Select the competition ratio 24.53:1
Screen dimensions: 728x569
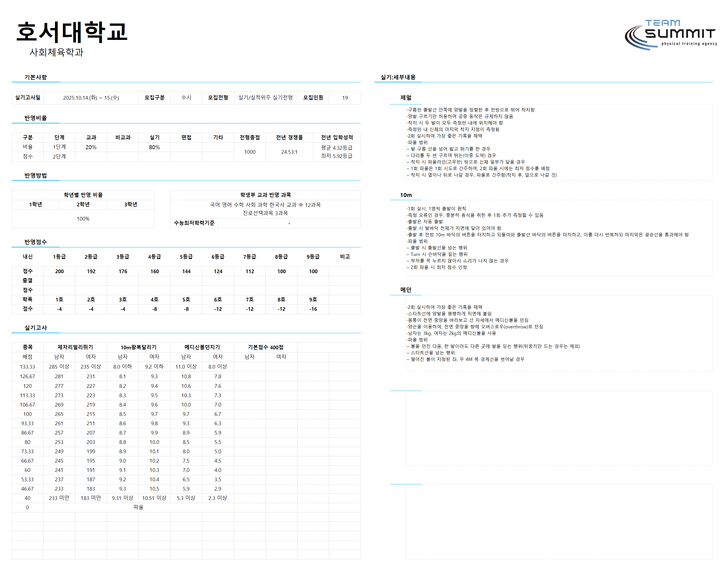289,152
